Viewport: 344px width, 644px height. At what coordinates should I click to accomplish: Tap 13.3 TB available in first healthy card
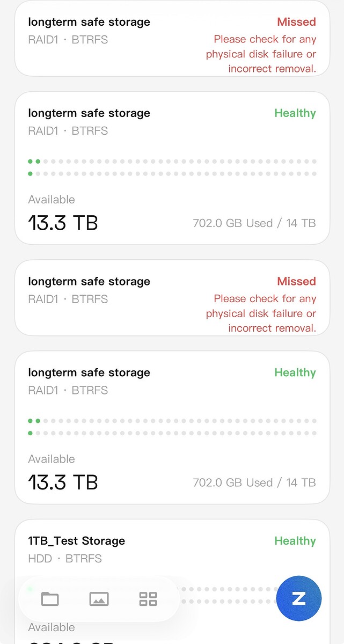[x=63, y=223]
